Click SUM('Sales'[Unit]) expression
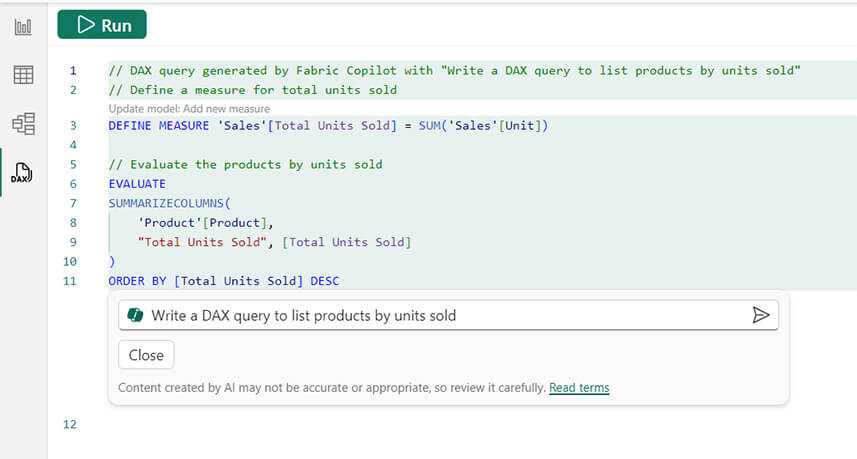Image resolution: width=857 pixels, height=459 pixels. pos(483,126)
